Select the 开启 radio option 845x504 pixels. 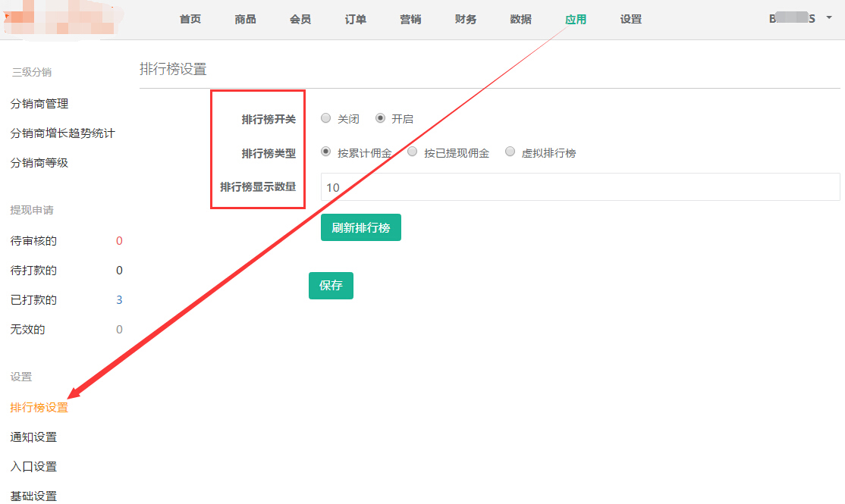[x=381, y=118]
